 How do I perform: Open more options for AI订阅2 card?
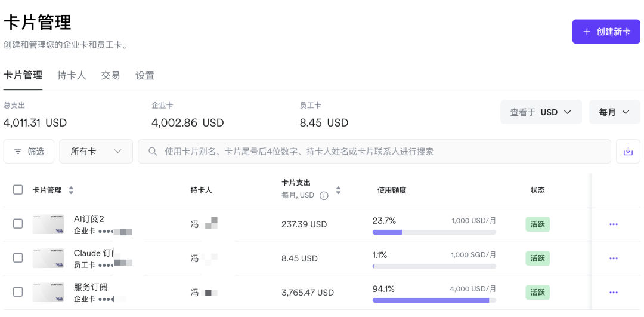click(614, 224)
